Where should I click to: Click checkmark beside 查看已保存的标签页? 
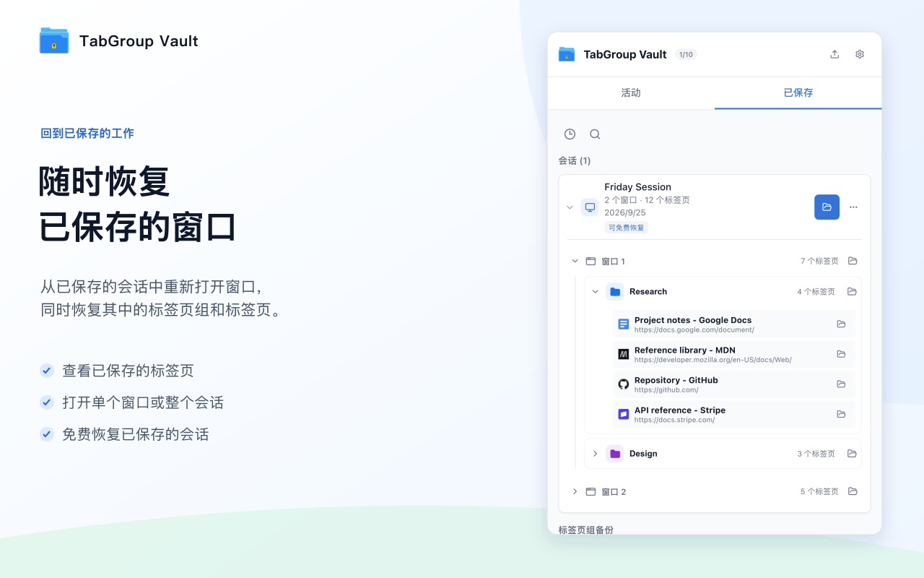pyautogui.click(x=47, y=371)
